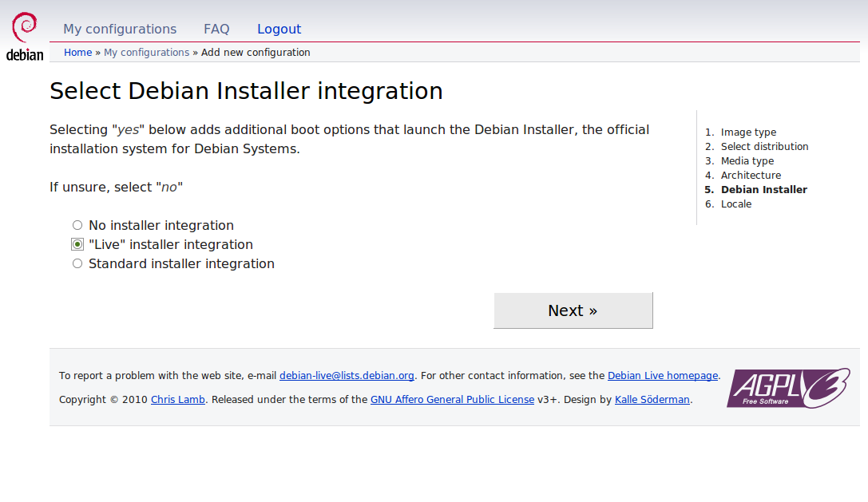The width and height of the screenshot is (868, 502).
Task: Go to Home via breadcrumb
Action: [x=78, y=53]
